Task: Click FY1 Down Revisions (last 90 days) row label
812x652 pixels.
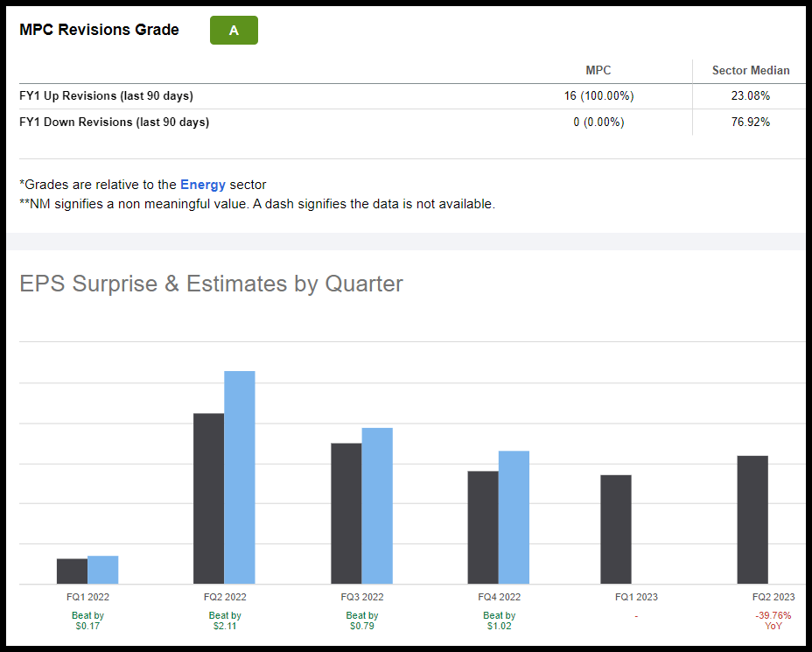Action: (114, 123)
